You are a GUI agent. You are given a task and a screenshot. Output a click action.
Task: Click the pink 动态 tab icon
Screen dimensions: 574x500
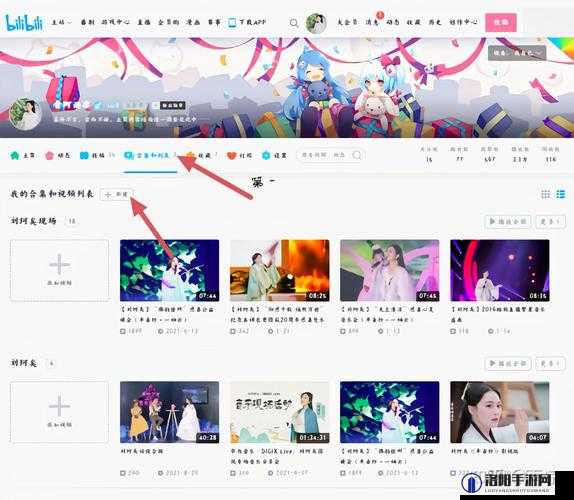(49, 156)
